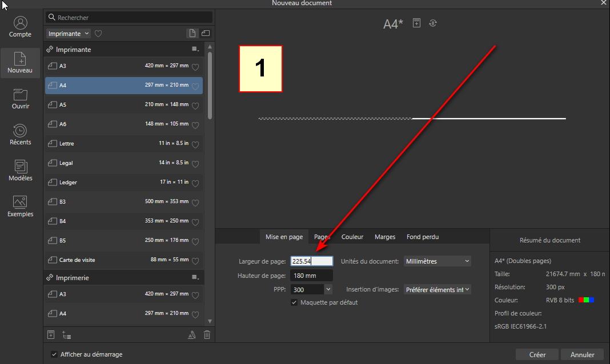The image size is (610, 364).
Task: Favorite the A5 preset heart
Action: [x=195, y=106]
